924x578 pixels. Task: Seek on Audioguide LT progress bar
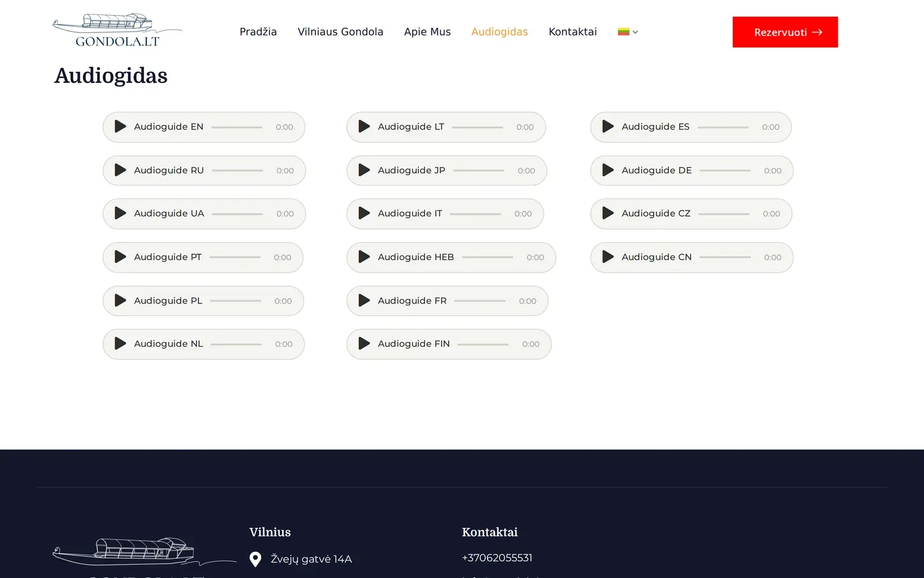click(477, 127)
